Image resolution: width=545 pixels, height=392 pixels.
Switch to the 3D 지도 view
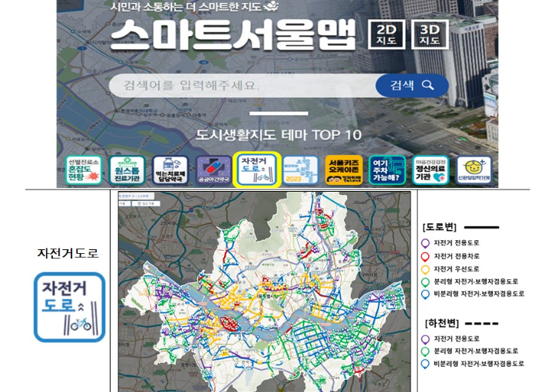click(x=430, y=34)
